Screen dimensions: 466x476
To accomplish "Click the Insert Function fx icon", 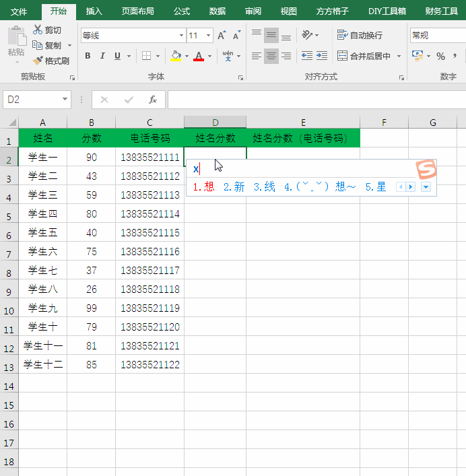I will pyautogui.click(x=153, y=100).
